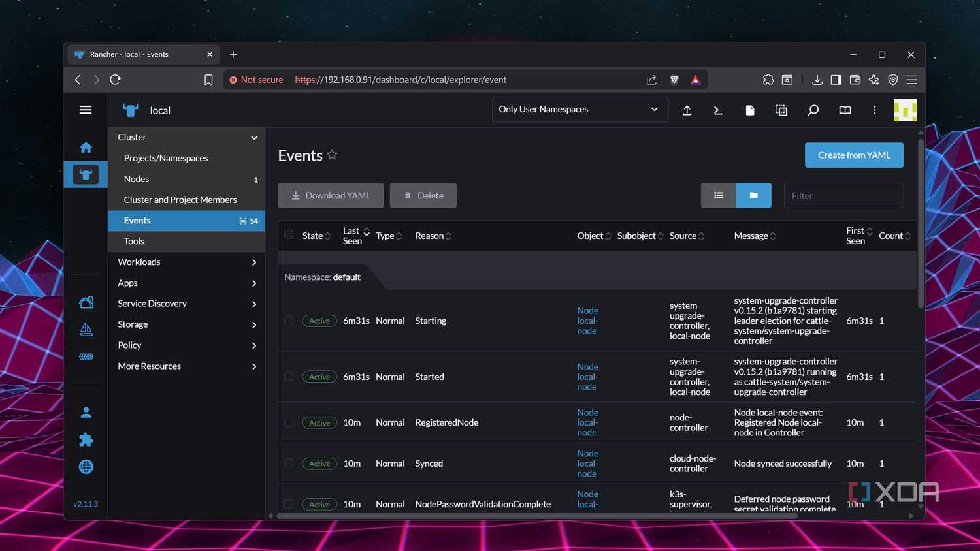The height and width of the screenshot is (551, 980).
Task: Open Nodes in sidebar
Action: point(186,179)
